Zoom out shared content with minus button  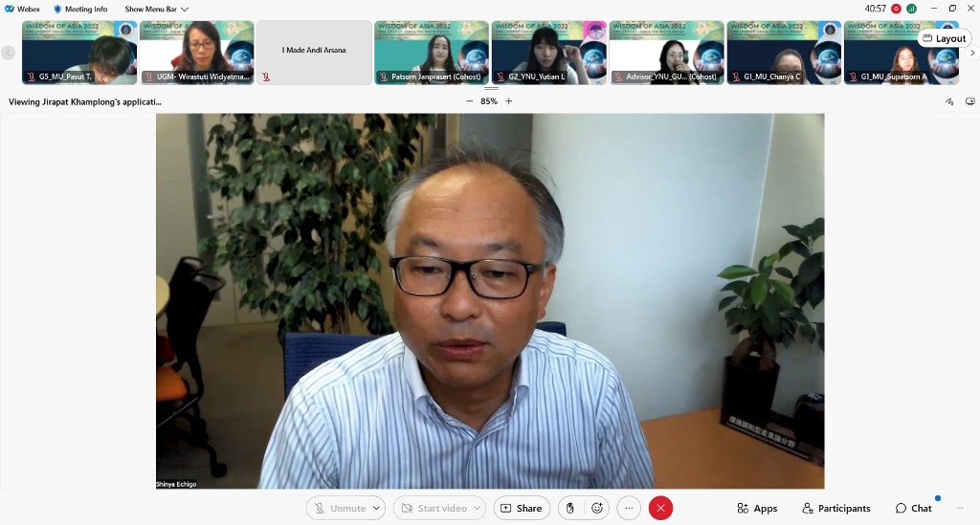469,101
